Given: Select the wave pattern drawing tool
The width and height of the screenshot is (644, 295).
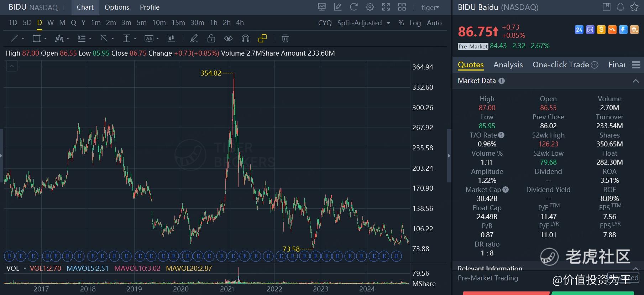Looking at the screenshot, I should point(59,38).
